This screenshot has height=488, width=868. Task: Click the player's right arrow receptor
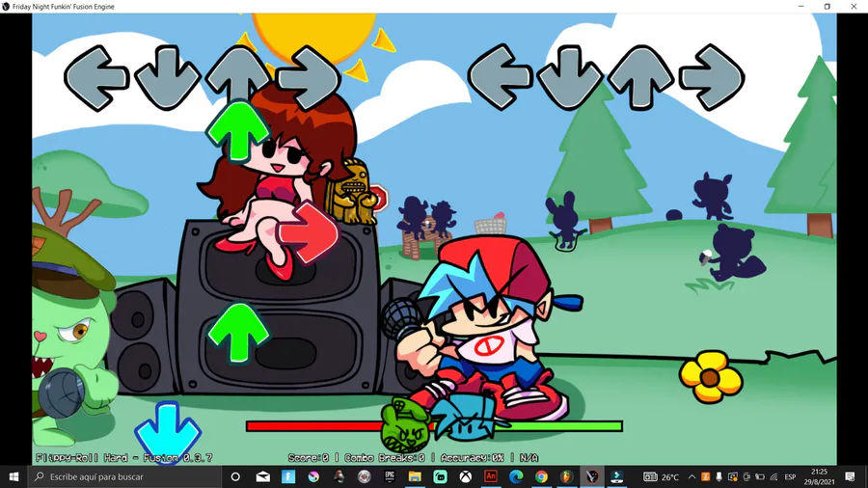tap(712, 77)
